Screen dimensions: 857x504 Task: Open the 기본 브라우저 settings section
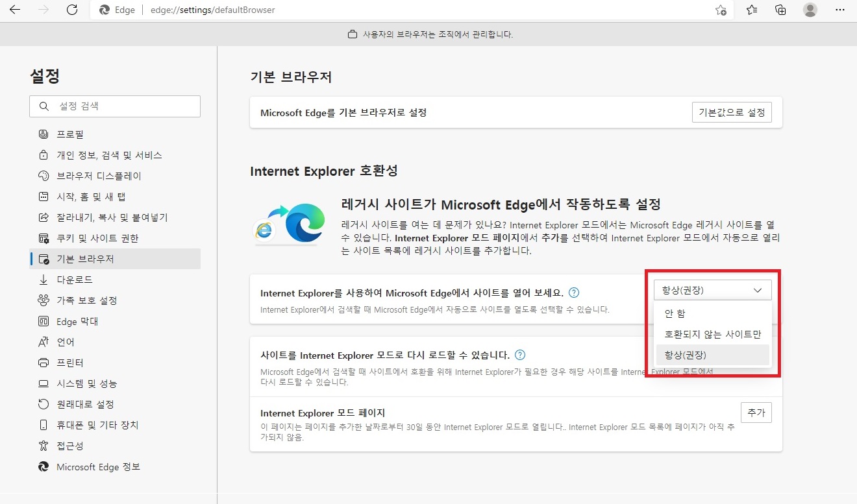tap(115, 259)
